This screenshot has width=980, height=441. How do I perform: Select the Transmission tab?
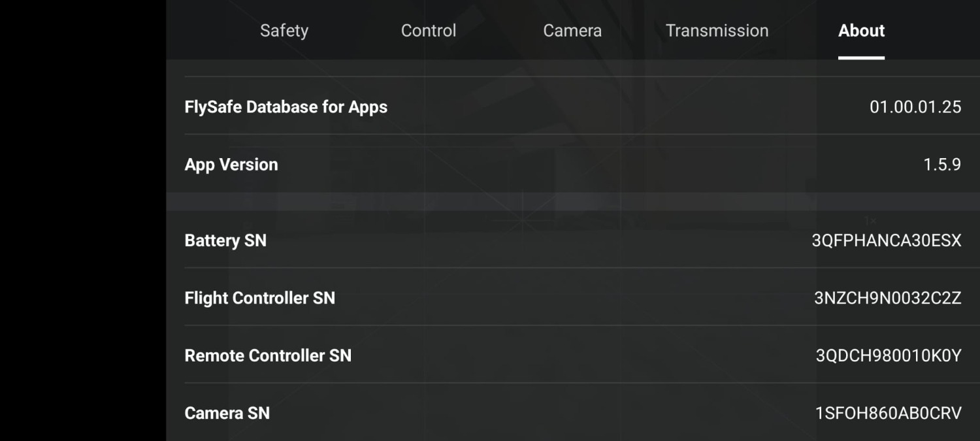click(717, 31)
